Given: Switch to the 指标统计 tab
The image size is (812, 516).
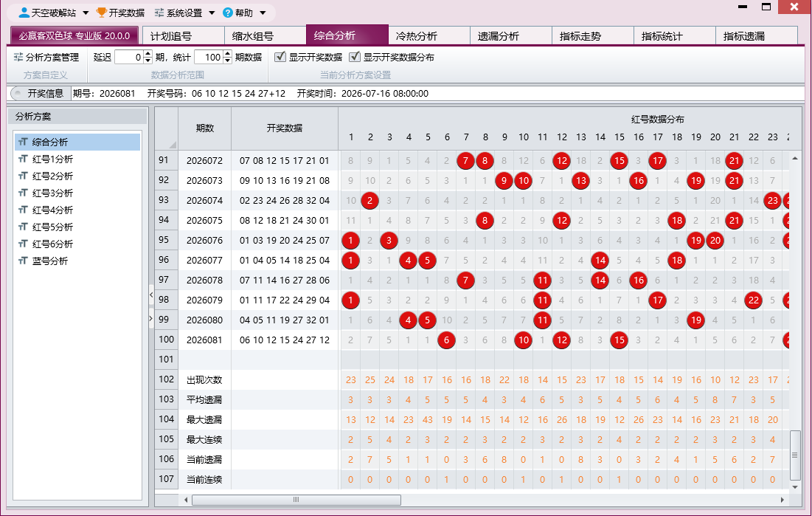Looking at the screenshot, I should 674,35.
